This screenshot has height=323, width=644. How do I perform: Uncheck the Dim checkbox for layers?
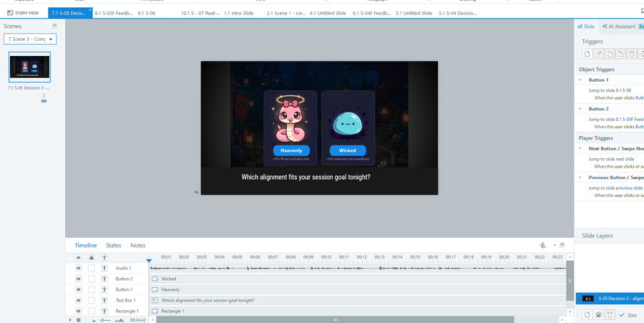[622, 315]
